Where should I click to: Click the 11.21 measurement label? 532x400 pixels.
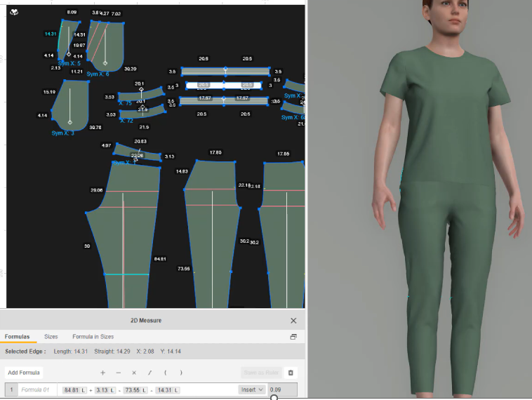tap(77, 72)
